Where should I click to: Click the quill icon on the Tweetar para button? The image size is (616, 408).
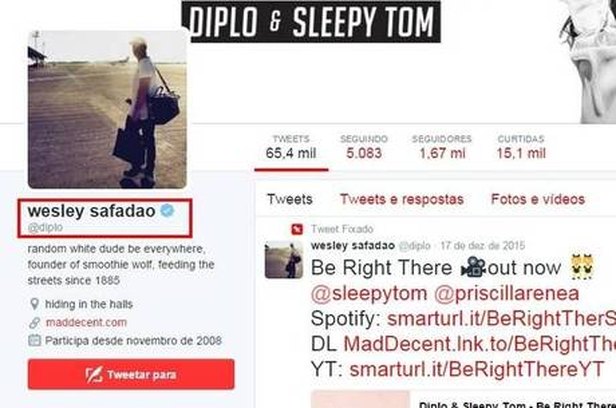[x=94, y=375]
